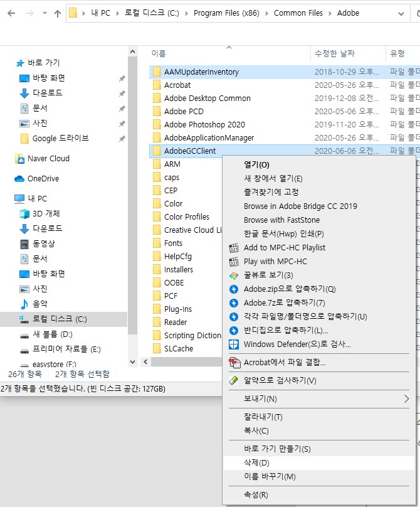420x507 pixels.
Task: Go back using the left arrow button
Action: point(11,13)
